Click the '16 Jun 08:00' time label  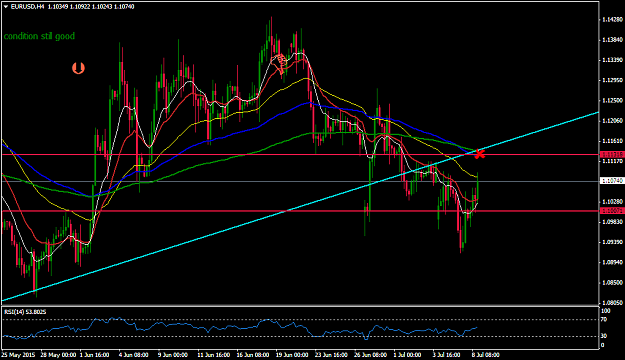tap(253, 354)
